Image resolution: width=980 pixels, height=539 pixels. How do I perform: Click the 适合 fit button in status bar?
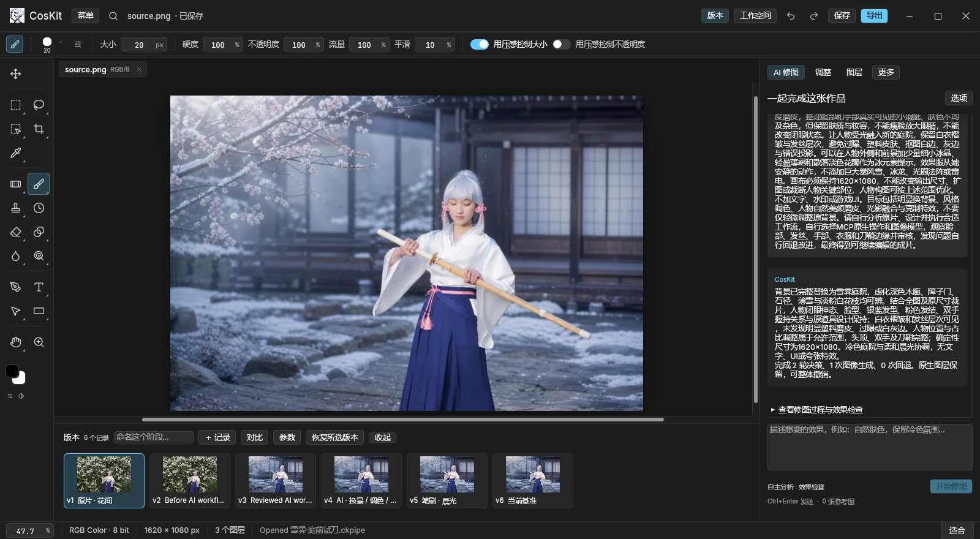(957, 530)
